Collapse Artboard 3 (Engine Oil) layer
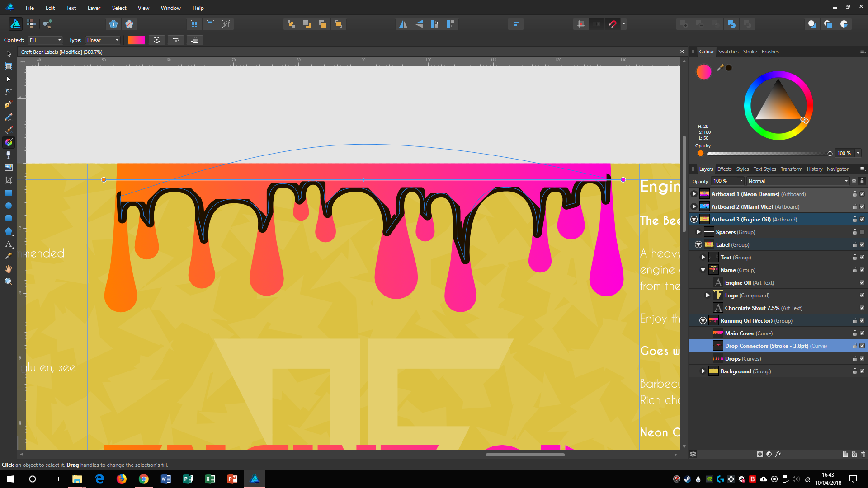 694,220
